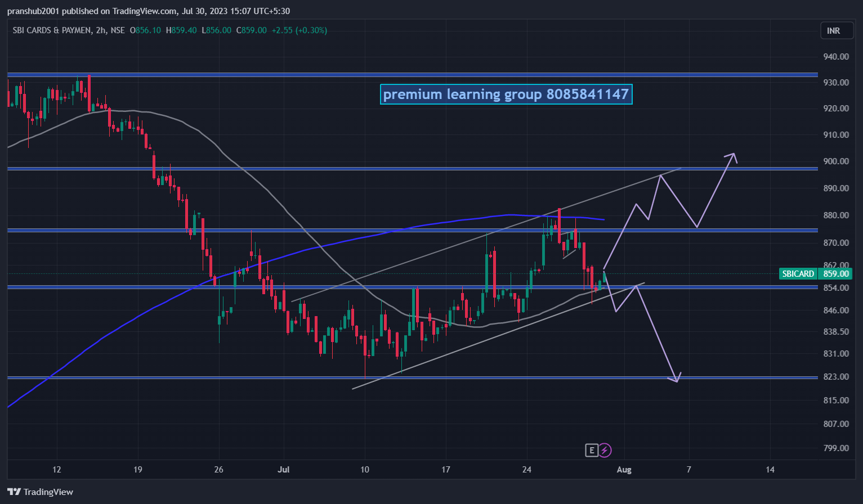Click the premium learning group text box

(506, 94)
